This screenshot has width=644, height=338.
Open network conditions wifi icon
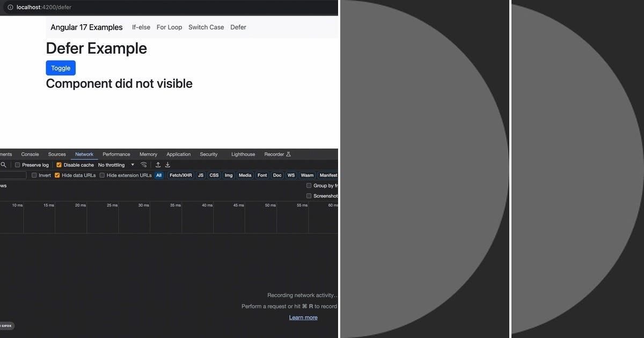coord(143,165)
